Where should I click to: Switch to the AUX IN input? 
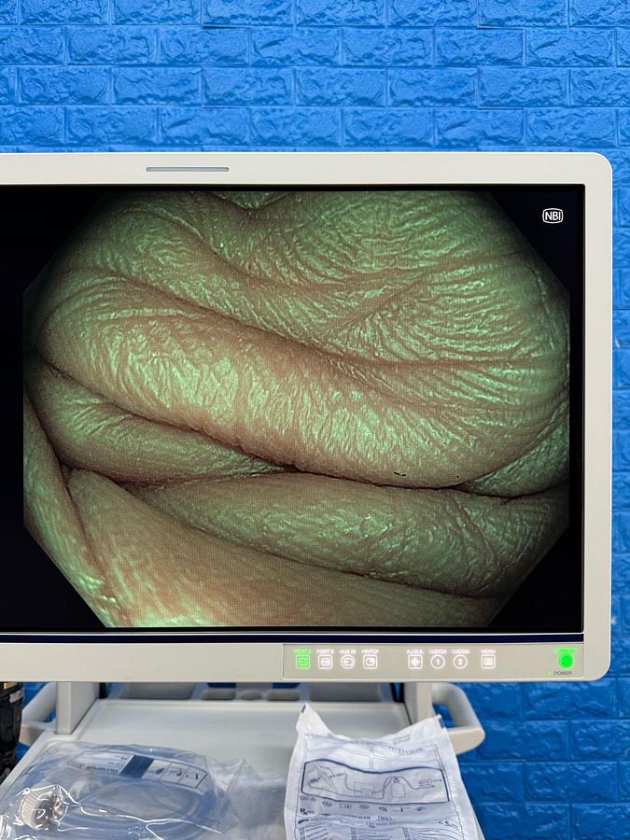348,662
